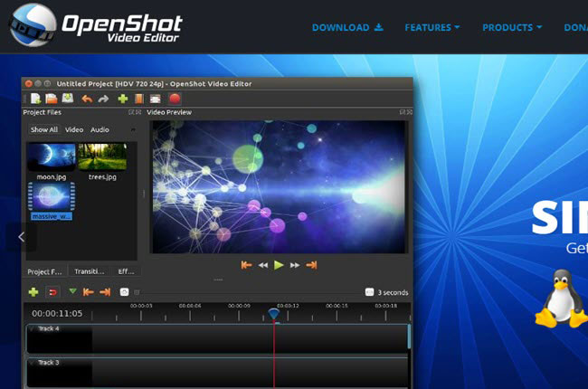
Task: Switch to the Project Files bottom tab
Action: point(44,271)
